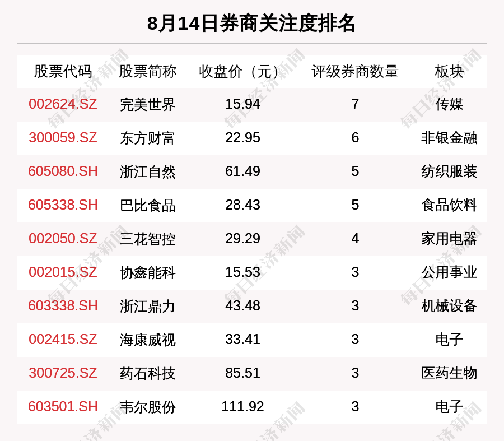Viewport: 504px width, 441px height.
Task: Click stock name 浙江自然
Action: point(147,172)
